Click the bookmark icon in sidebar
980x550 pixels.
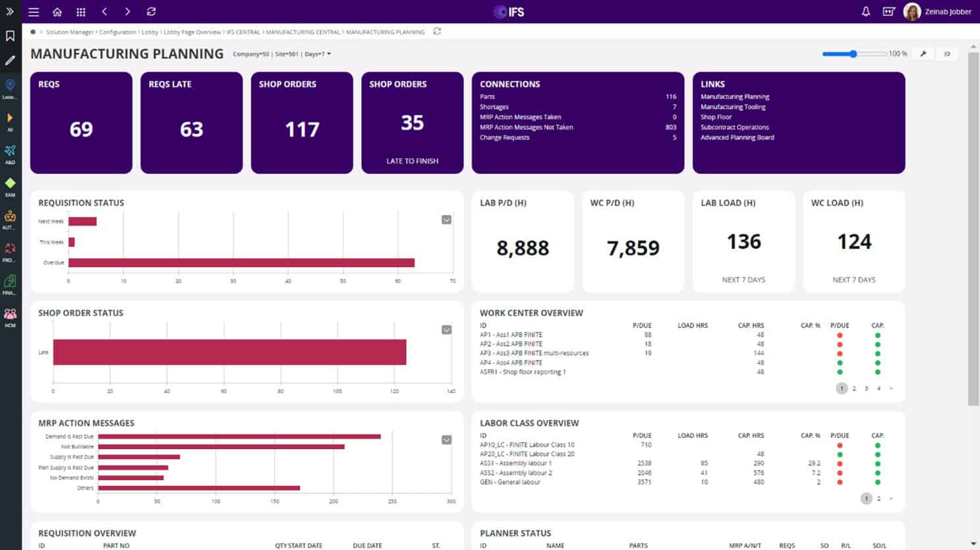click(10, 36)
